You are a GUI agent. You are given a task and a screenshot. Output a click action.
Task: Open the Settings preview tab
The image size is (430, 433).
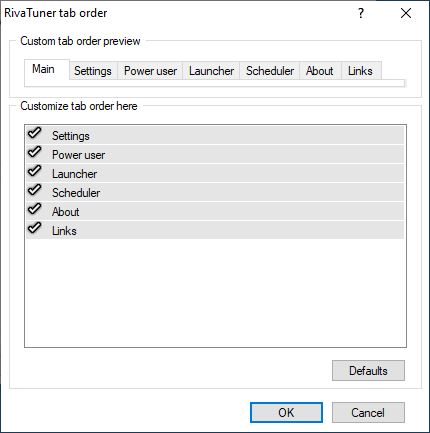click(93, 71)
